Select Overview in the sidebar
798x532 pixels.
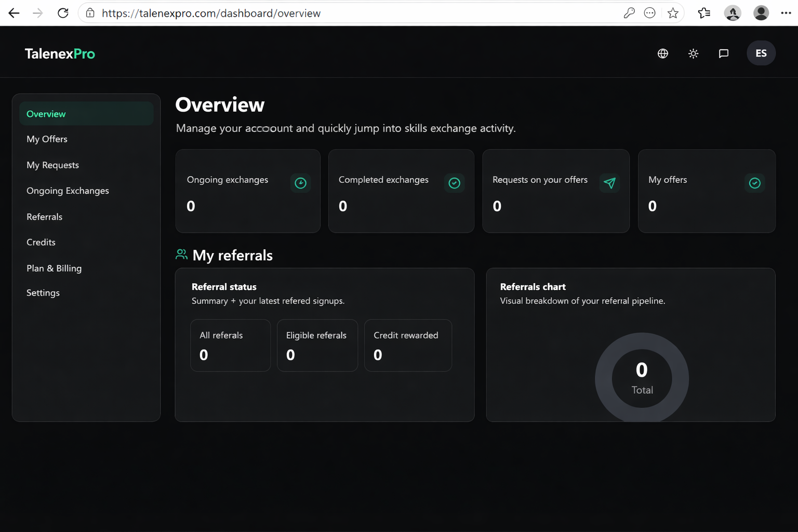(x=86, y=114)
